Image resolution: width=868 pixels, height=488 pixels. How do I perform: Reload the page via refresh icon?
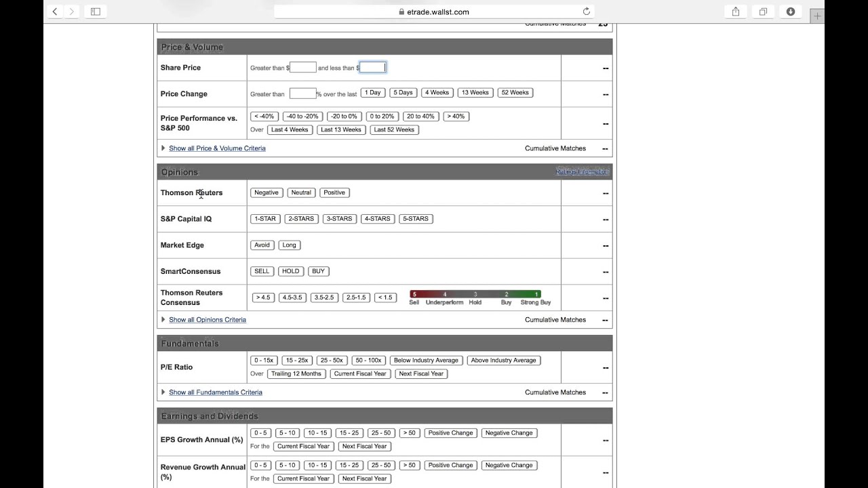point(587,12)
